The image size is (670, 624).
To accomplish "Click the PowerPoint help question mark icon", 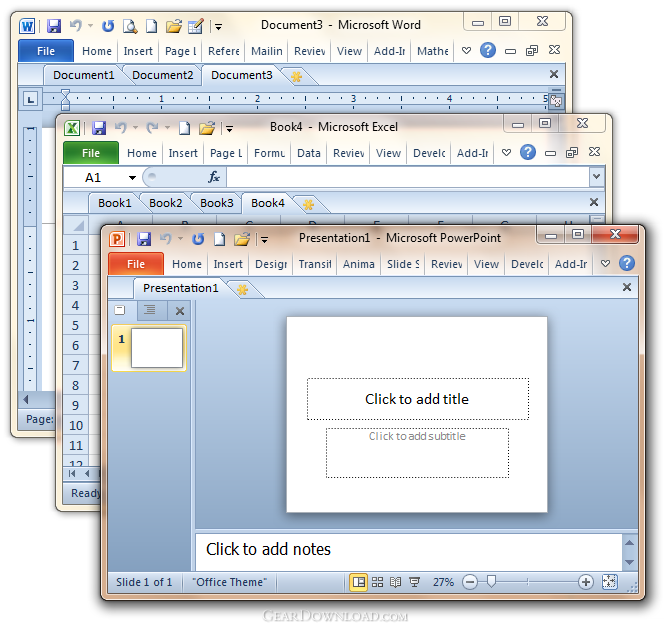I will (627, 263).
